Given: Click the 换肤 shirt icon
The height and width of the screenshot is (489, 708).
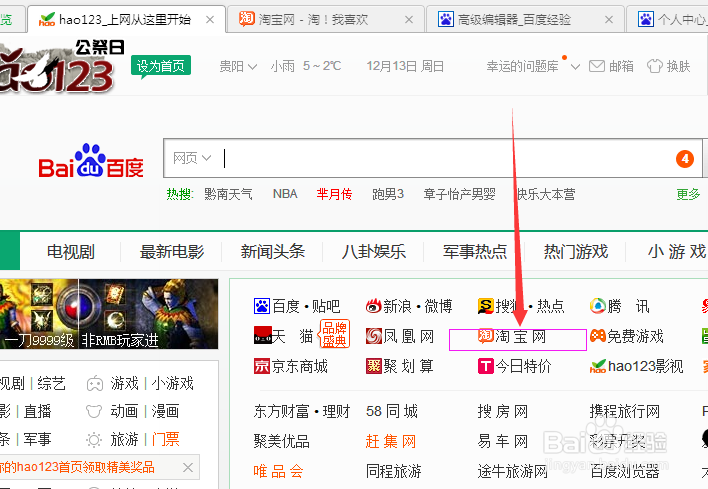Looking at the screenshot, I should pyautogui.click(x=655, y=66).
